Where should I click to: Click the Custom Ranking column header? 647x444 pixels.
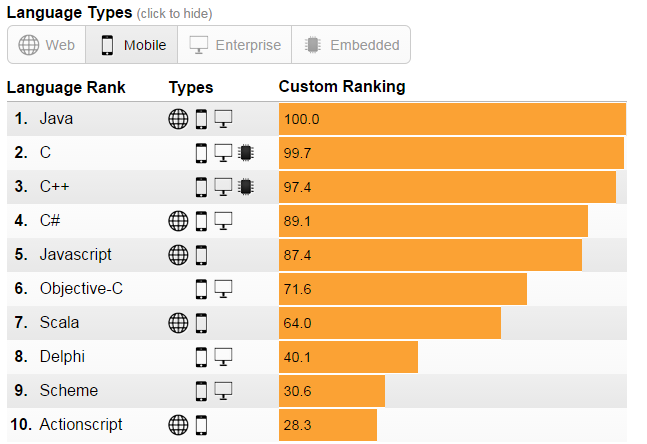(x=342, y=87)
